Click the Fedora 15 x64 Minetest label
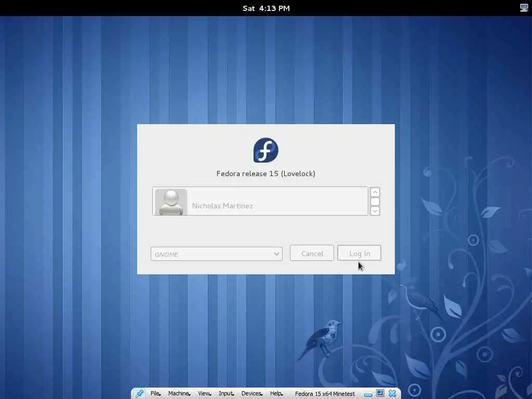This screenshot has width=532, height=399. coord(325,394)
